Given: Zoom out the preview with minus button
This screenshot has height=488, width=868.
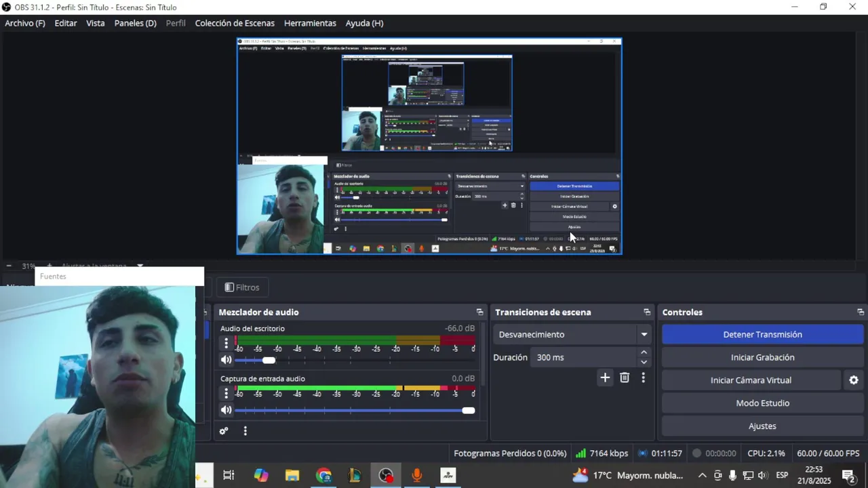Looking at the screenshot, I should [x=9, y=266].
